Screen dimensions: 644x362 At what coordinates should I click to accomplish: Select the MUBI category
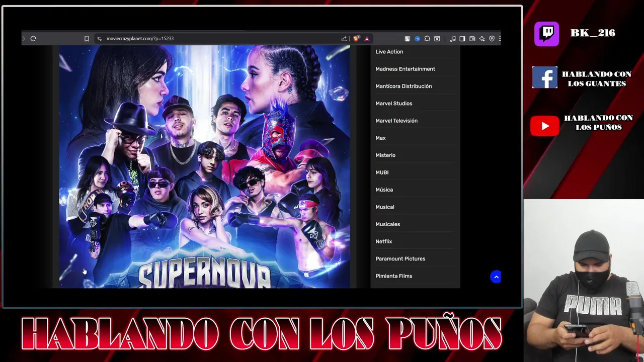382,172
